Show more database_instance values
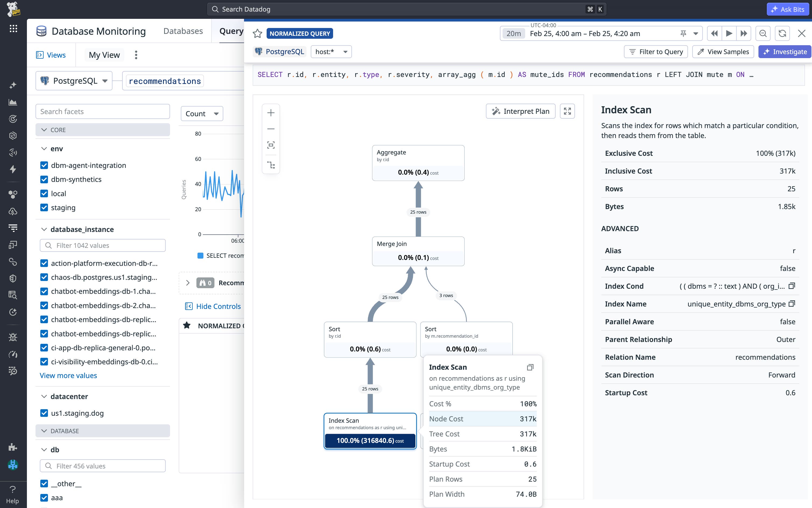Screen dimensions: 812x508 click(68, 375)
